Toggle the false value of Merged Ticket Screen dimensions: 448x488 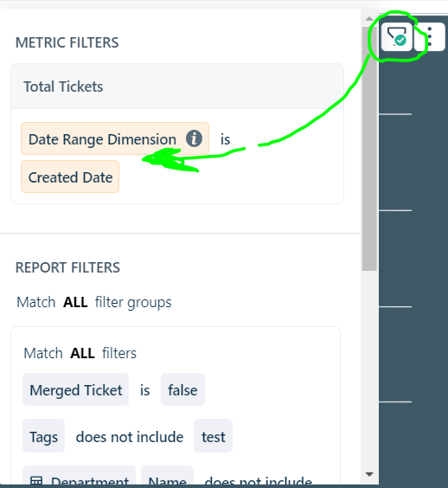(x=182, y=389)
